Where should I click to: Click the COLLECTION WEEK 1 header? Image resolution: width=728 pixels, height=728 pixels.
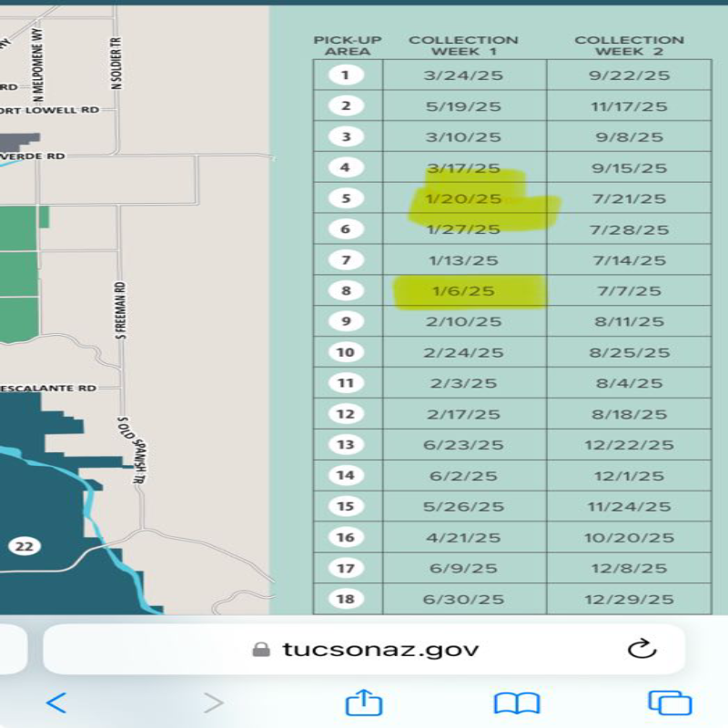point(463,45)
